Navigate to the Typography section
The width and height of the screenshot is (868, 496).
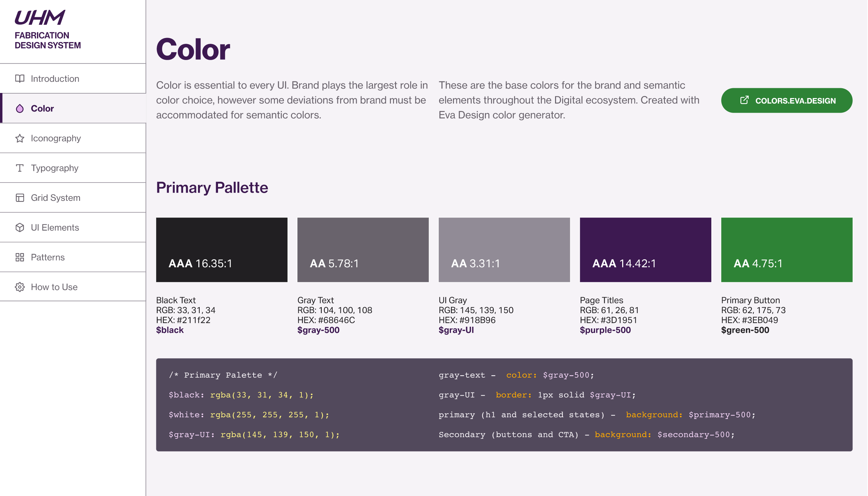[55, 168]
